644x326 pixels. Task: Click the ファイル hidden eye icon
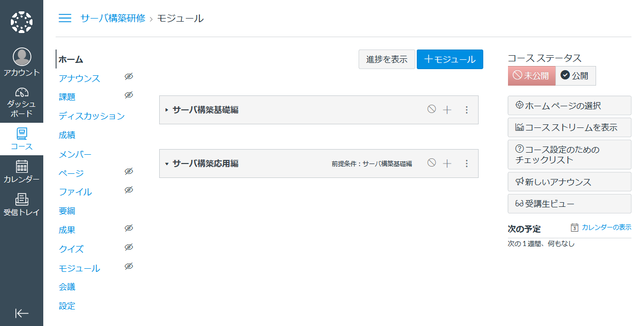pyautogui.click(x=129, y=190)
